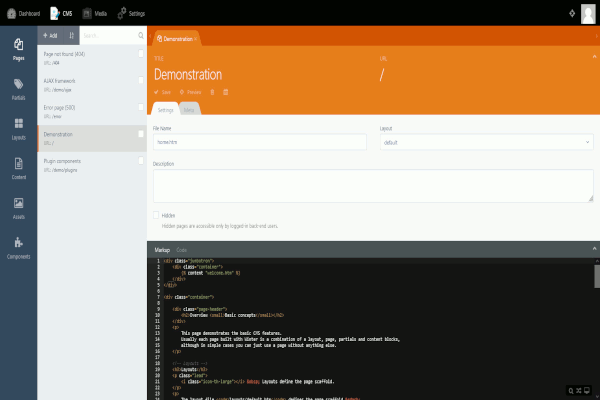Go to the Content section
600x400 pixels.
(x=18, y=167)
